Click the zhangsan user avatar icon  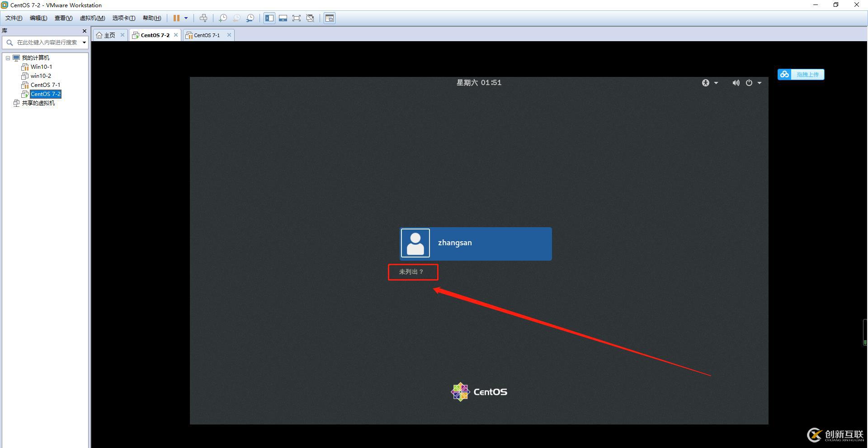(x=415, y=243)
